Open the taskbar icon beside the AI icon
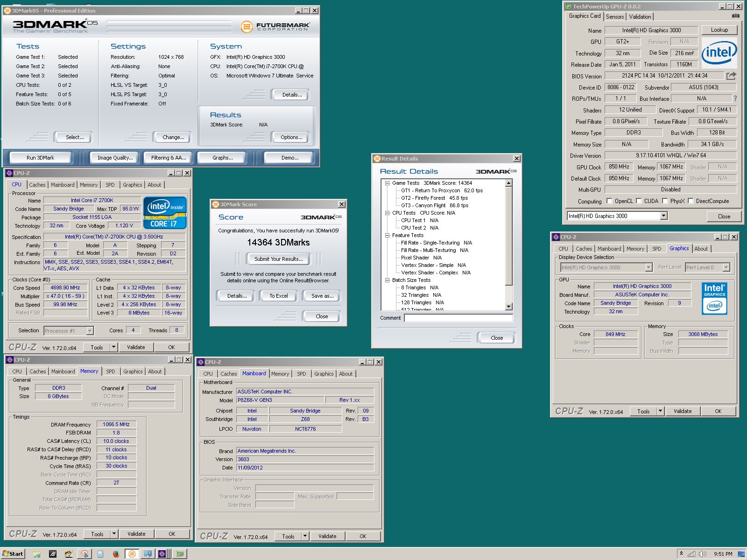Viewport: 747px width, 560px height. tap(69, 554)
